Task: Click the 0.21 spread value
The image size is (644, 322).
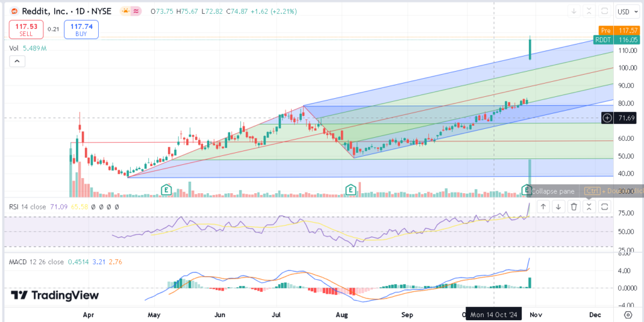Action: click(x=52, y=29)
